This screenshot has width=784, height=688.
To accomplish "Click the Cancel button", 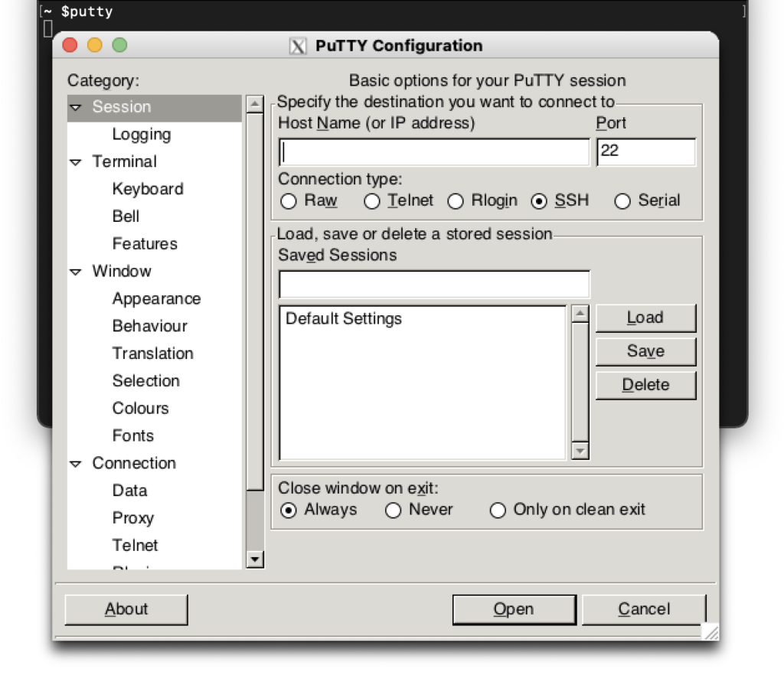I will [x=644, y=609].
